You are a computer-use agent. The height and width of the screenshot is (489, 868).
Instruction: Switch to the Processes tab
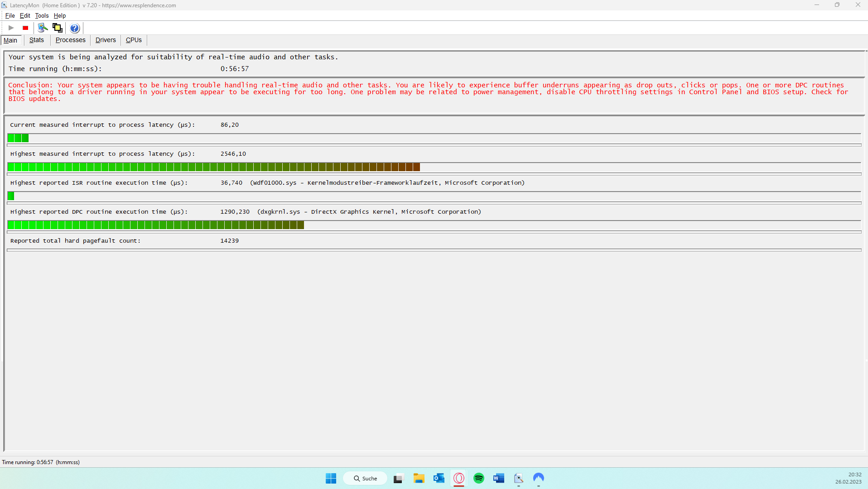[70, 40]
